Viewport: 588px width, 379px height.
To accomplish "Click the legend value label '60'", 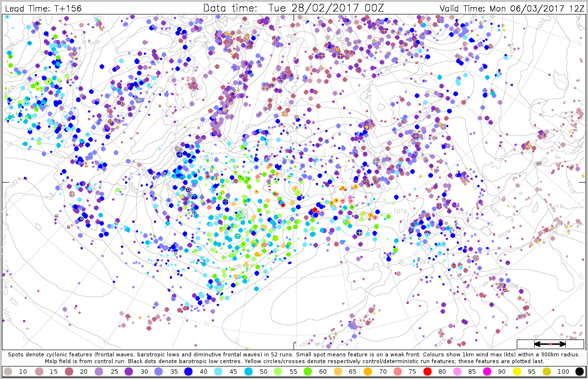I will tap(324, 372).
